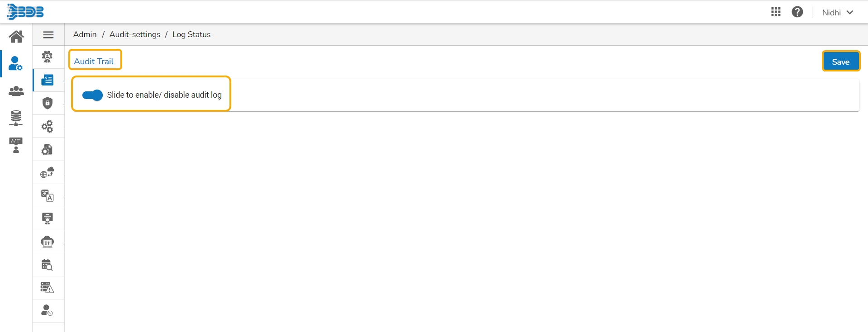Click the help question mark icon

(x=797, y=12)
